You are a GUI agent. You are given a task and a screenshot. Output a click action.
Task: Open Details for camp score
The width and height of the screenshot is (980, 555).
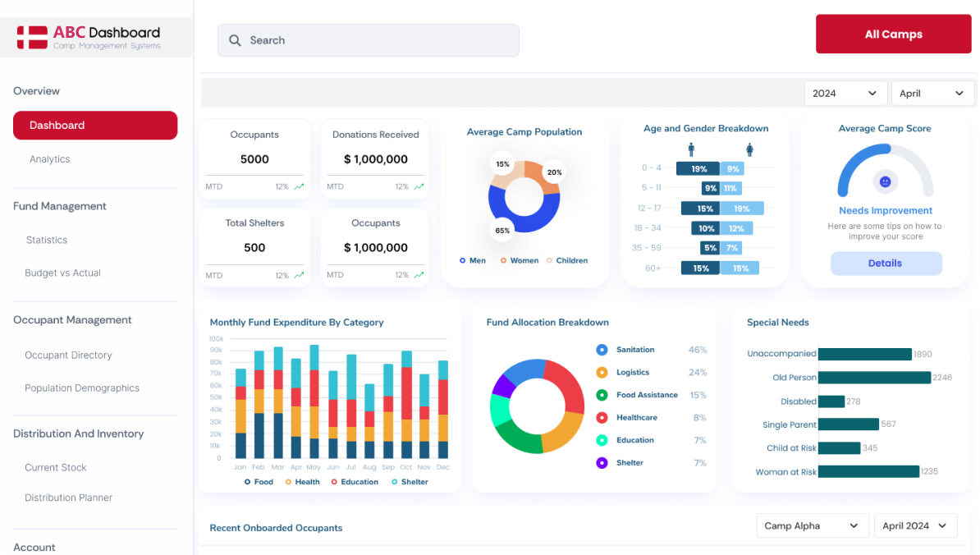(885, 264)
